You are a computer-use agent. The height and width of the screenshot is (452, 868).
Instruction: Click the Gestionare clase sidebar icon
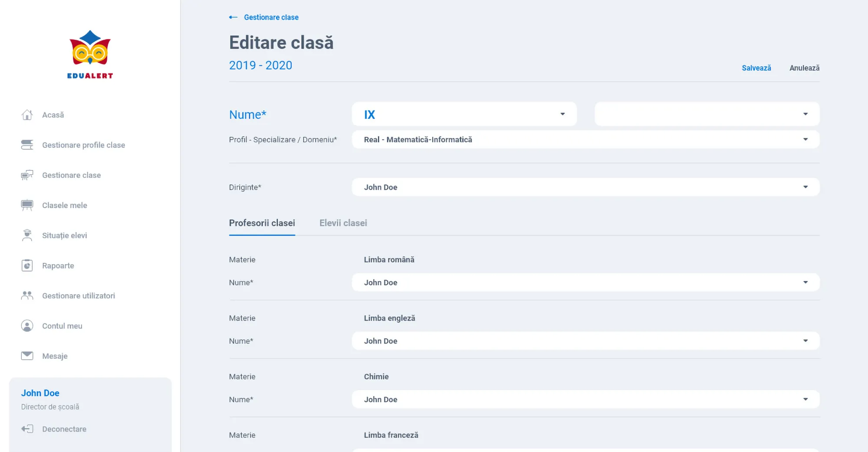(27, 175)
